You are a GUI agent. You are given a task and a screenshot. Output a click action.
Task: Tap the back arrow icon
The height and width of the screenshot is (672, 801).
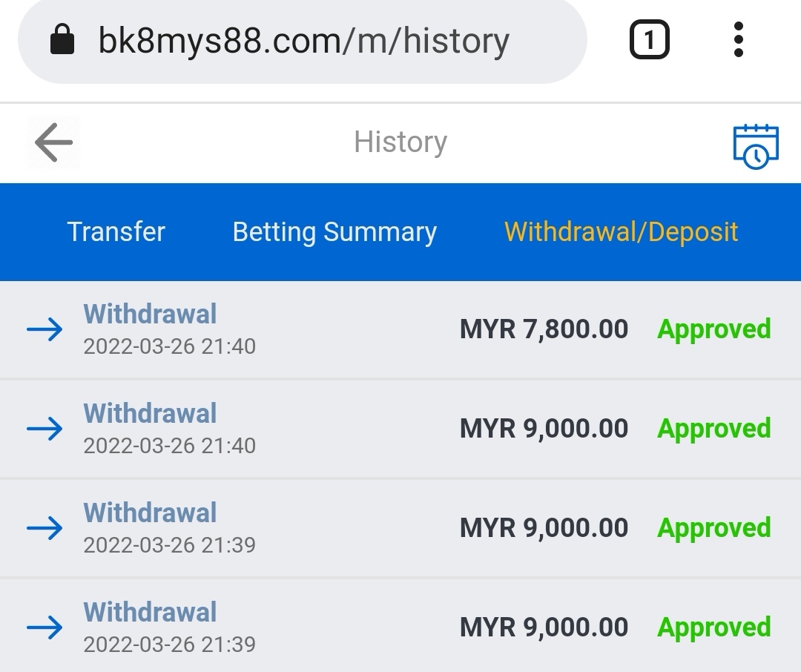click(53, 142)
